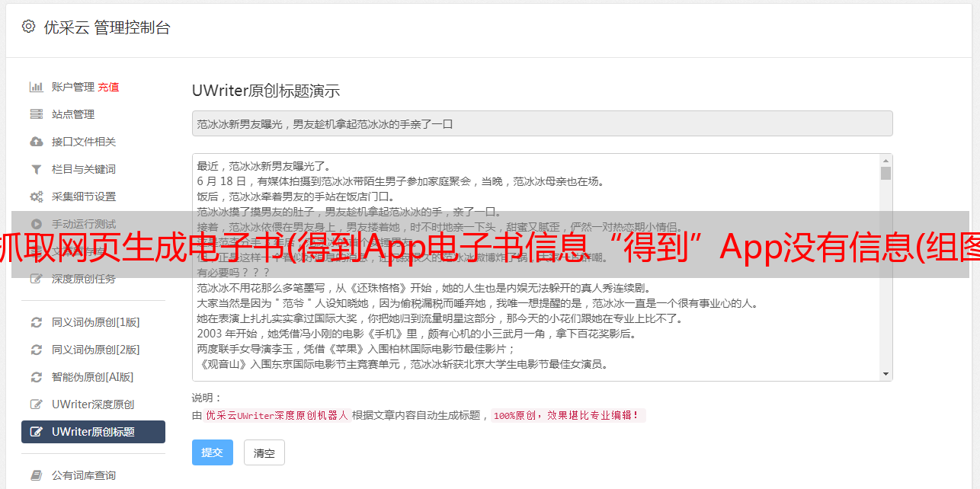Viewport: 980px width, 489px height.
Task: Click the 提交 submit button
Action: click(213, 452)
